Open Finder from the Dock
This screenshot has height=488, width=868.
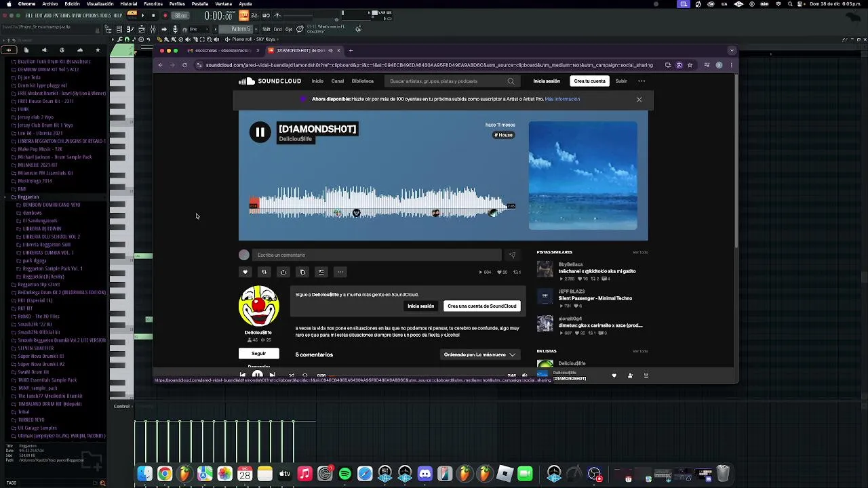[x=144, y=474]
